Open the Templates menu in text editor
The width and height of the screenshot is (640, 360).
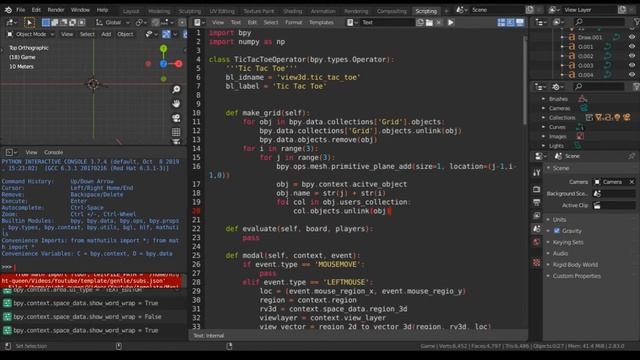point(321,22)
